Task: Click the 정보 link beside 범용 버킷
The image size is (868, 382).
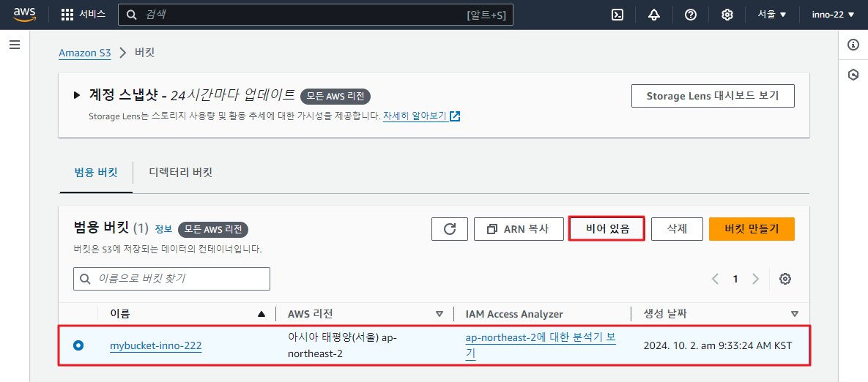Action: coord(163,230)
